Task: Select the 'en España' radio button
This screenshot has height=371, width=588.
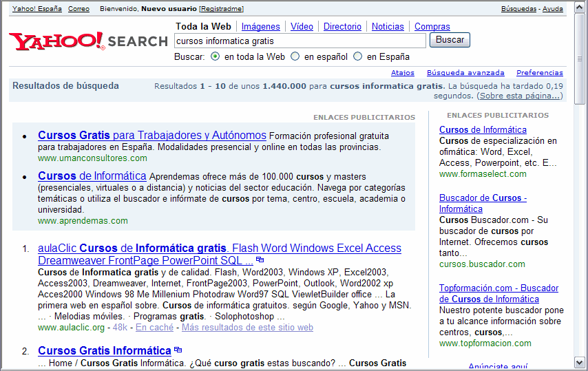Action: 358,56
